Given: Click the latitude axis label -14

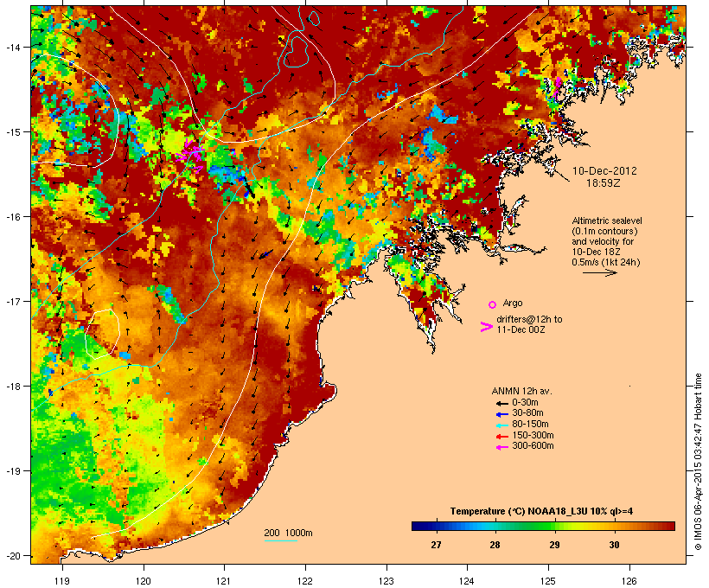Looking at the screenshot, I should coord(13,47).
